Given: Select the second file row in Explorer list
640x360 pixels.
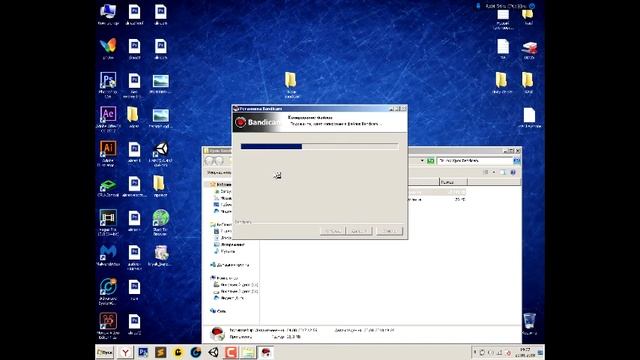Looking at the screenshot, I should click(x=437, y=200).
